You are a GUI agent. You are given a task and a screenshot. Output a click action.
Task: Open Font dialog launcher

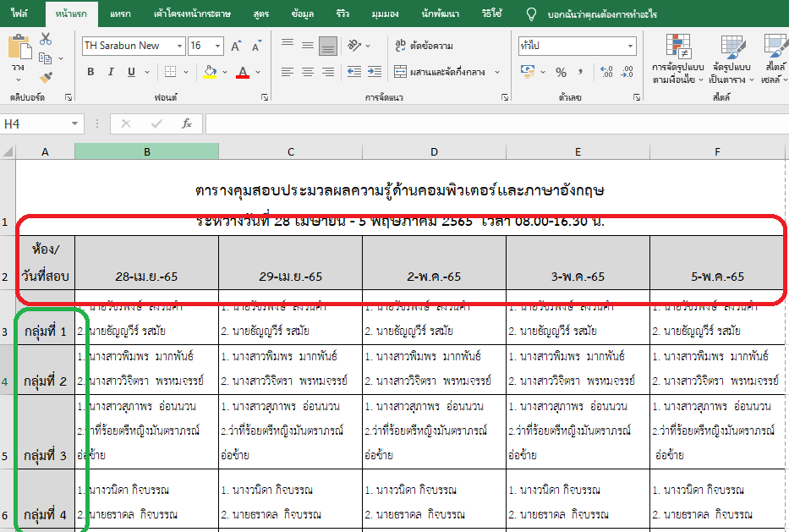tap(265, 97)
